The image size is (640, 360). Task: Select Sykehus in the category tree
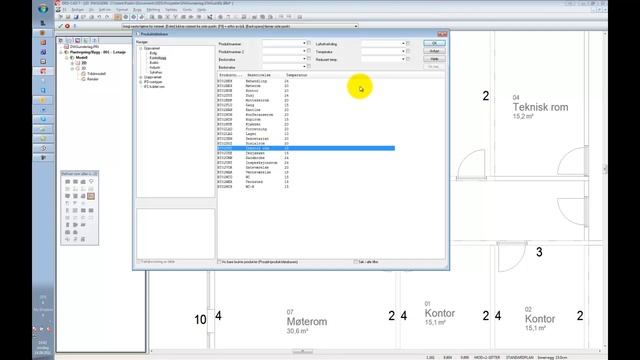156,72
